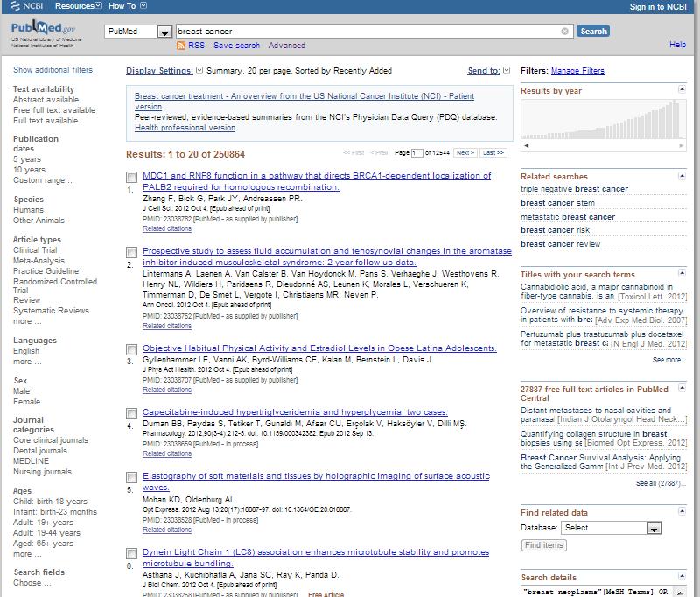Viewport: 700px width, 597px height.
Task: Select the Dynein Light Chain 1 checkbox
Action: point(132,554)
